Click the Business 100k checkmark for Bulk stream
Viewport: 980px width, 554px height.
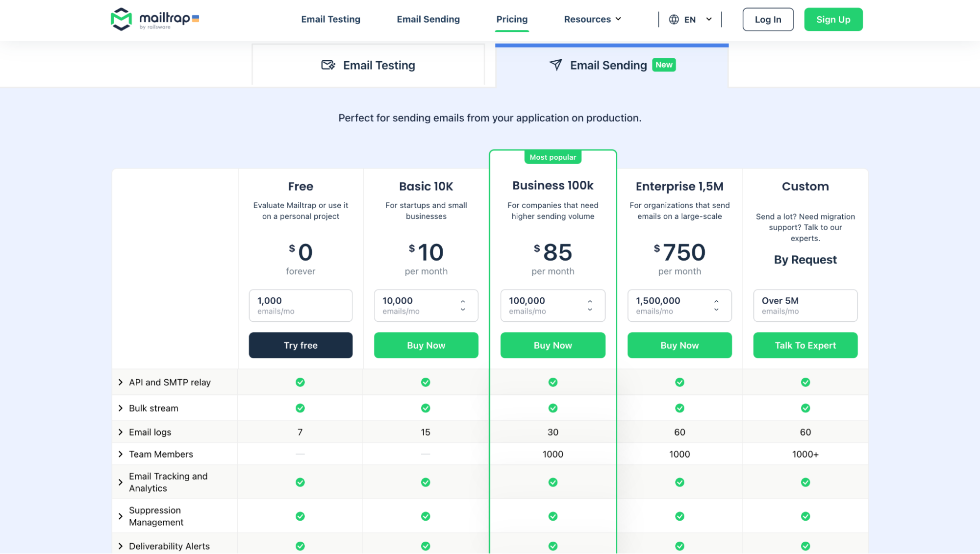(553, 408)
